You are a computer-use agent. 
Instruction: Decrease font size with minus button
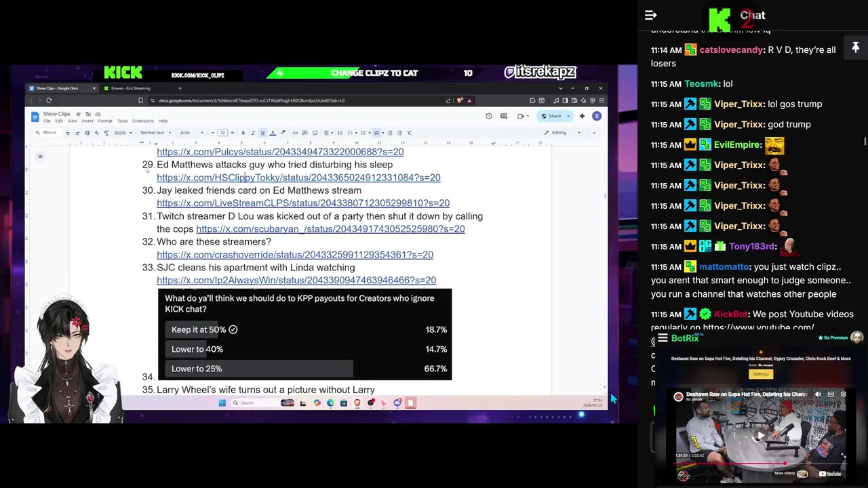pyautogui.click(x=213, y=133)
